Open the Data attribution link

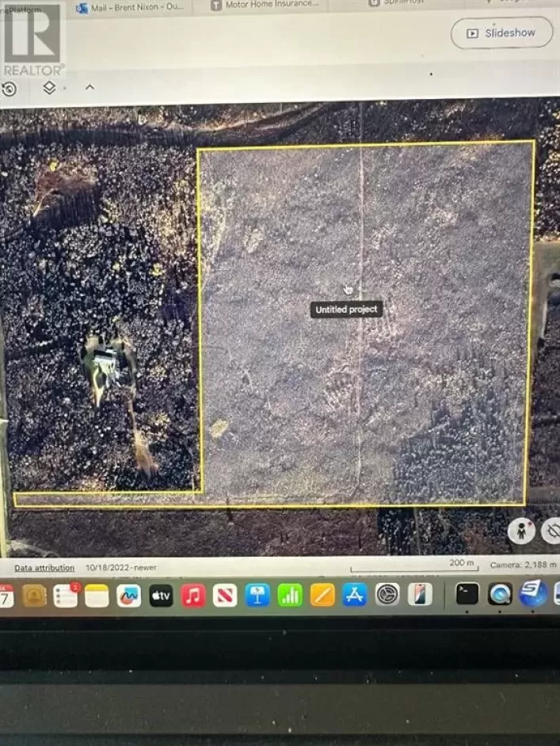44,568
